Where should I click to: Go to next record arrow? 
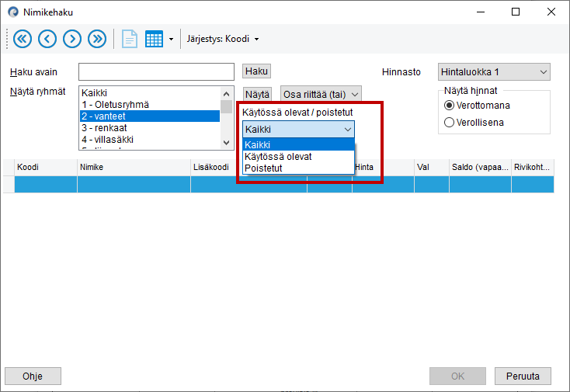point(72,39)
